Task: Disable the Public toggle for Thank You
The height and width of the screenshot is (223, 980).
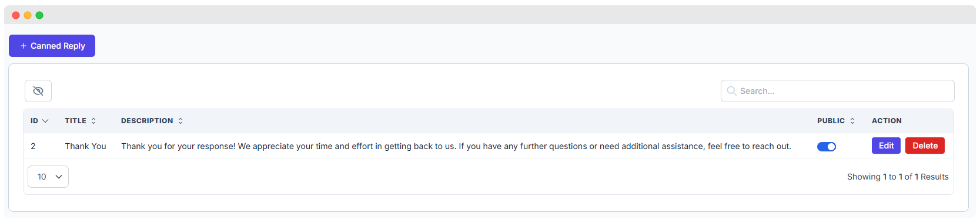Action: click(827, 147)
